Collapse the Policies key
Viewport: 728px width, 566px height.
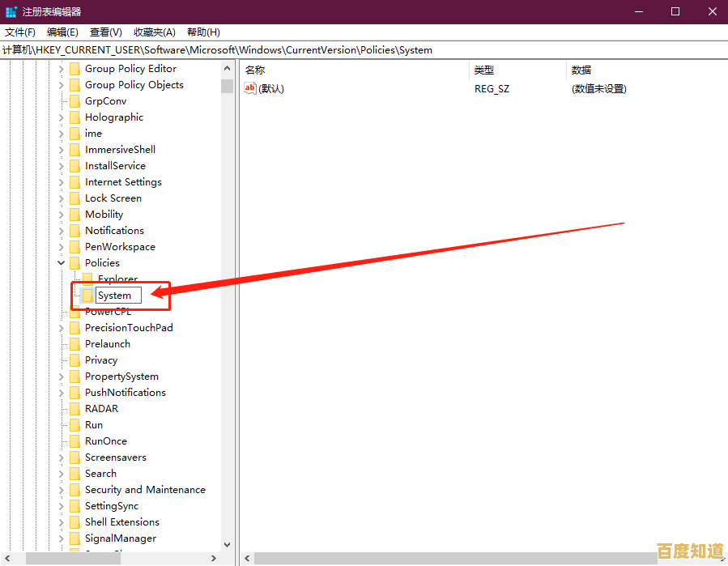point(61,262)
